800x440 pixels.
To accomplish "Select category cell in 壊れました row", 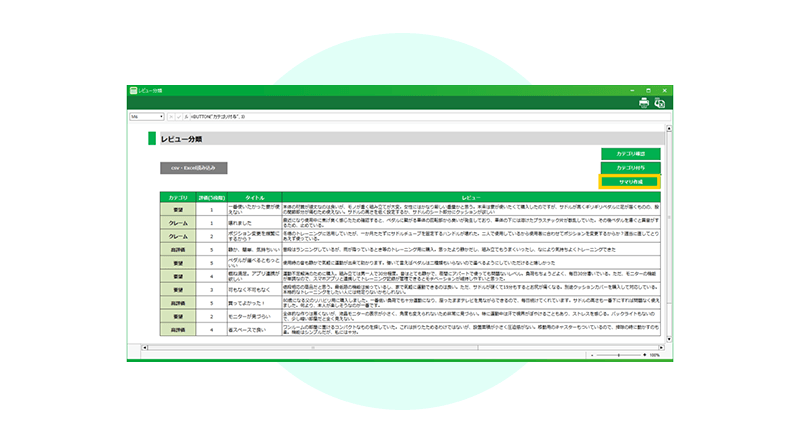I will 178,223.
